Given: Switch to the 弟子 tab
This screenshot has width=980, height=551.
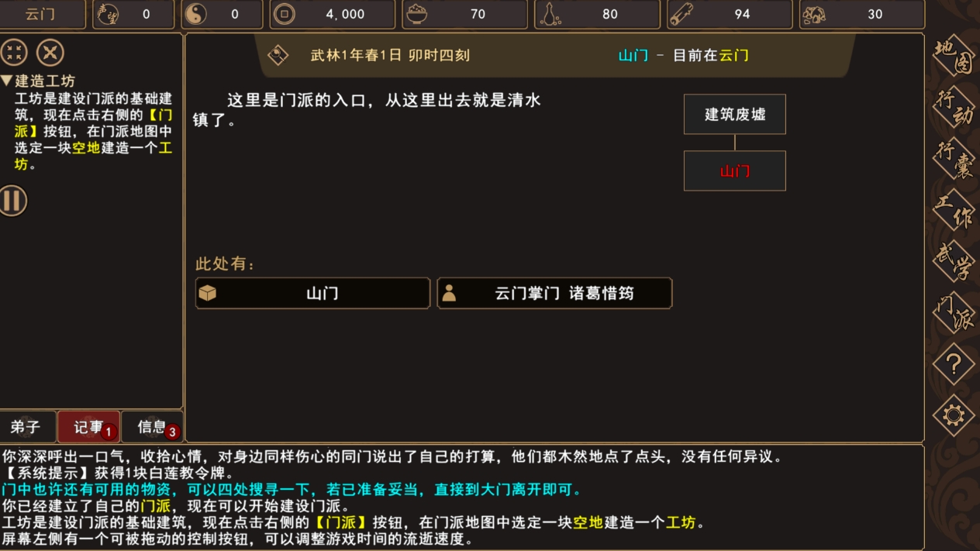Looking at the screenshot, I should [28, 427].
